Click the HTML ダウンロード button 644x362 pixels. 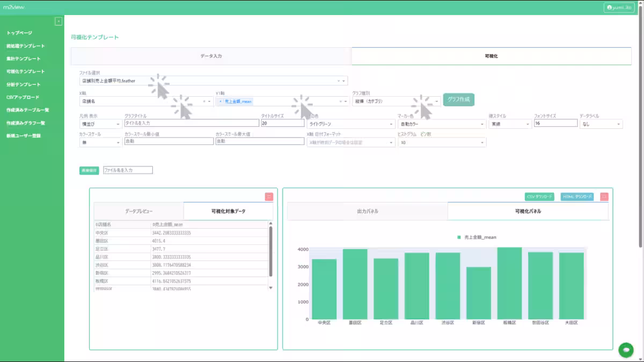[x=577, y=197]
